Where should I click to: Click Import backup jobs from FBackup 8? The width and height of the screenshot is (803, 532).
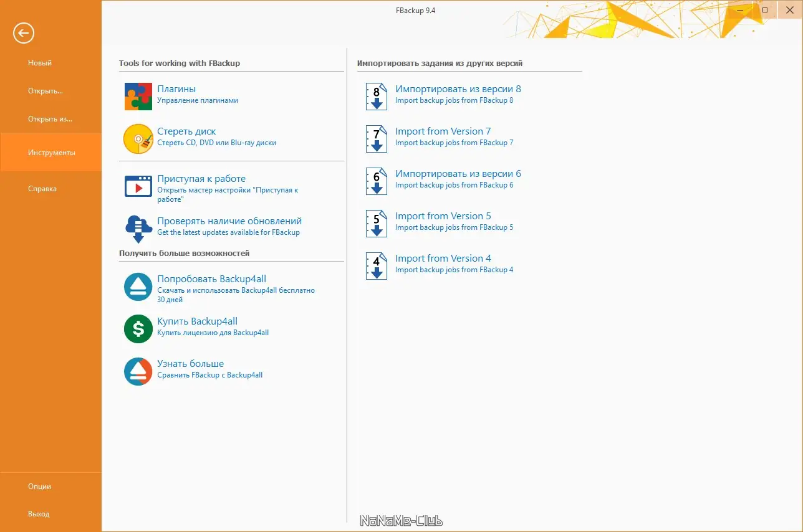(454, 100)
